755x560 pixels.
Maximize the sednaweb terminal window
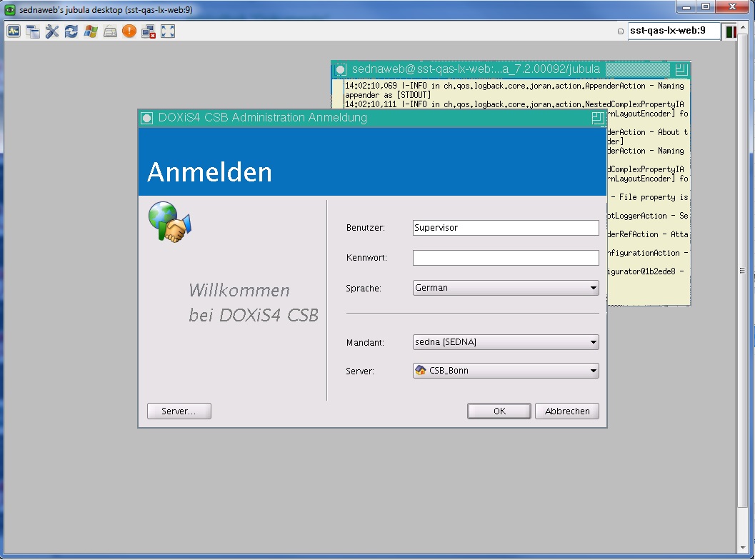(x=681, y=69)
